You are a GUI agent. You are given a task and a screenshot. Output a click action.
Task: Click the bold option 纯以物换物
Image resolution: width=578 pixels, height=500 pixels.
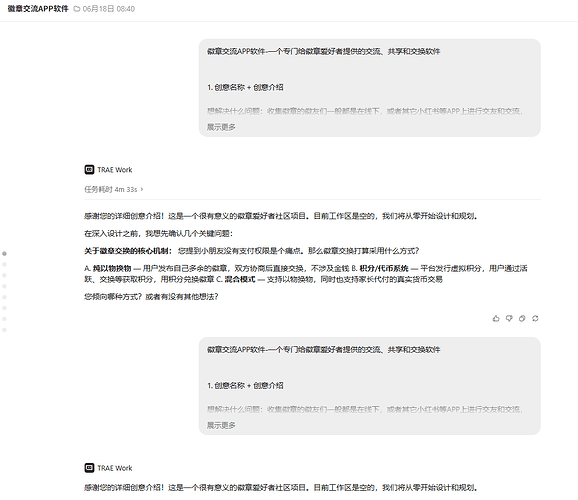tap(112, 268)
